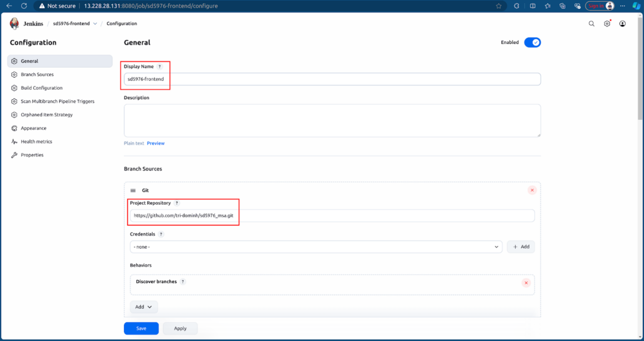
Task: Click the help icon beside Display Name
Action: (x=160, y=67)
